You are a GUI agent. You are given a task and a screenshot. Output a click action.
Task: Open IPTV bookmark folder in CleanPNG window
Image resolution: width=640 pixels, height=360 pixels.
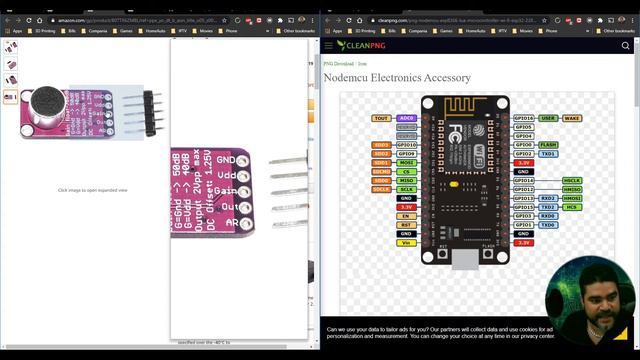[x=498, y=31]
